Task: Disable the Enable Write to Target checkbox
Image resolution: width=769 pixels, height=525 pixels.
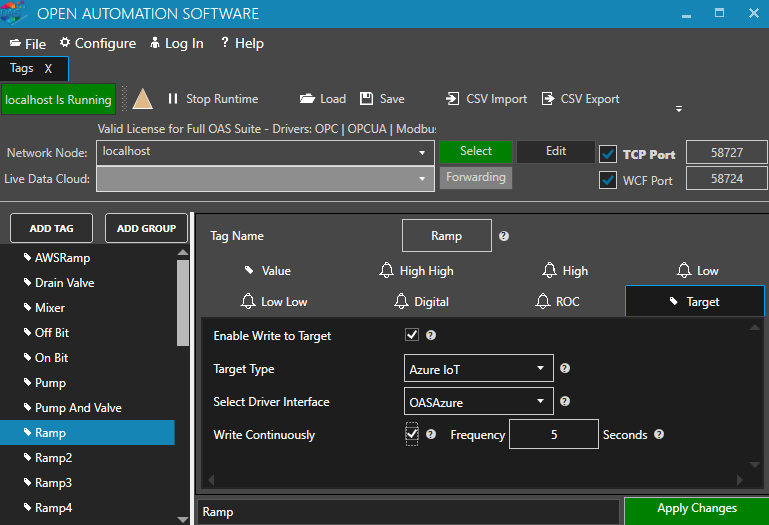Action: [411, 335]
